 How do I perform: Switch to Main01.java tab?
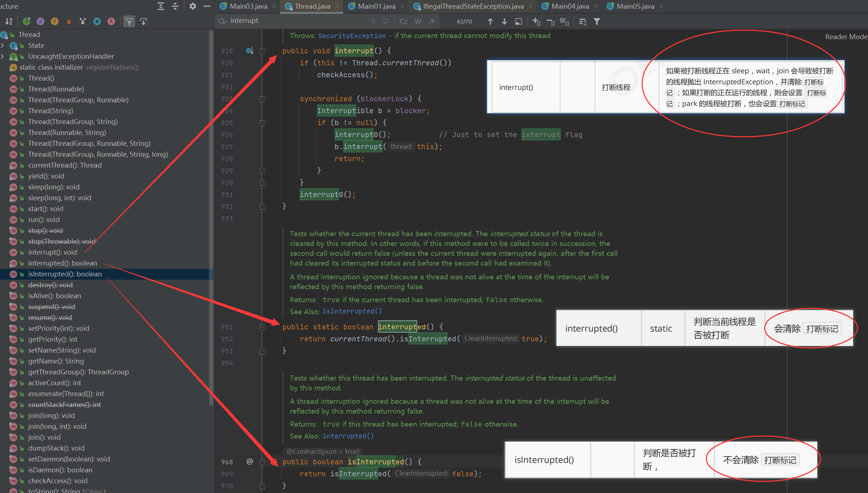[x=377, y=6]
